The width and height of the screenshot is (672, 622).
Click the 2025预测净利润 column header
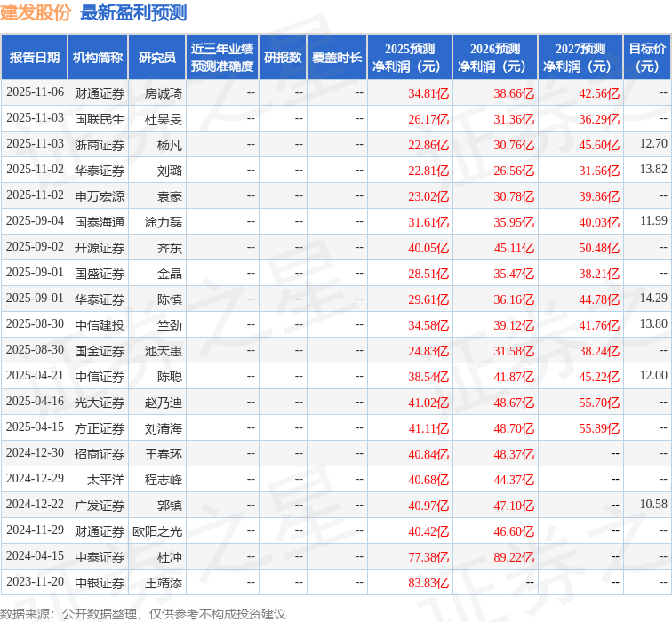pyautogui.click(x=410, y=58)
